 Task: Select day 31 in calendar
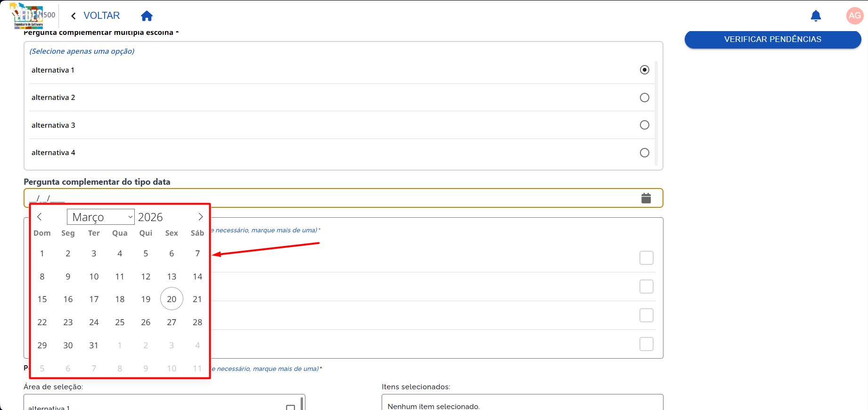click(94, 345)
